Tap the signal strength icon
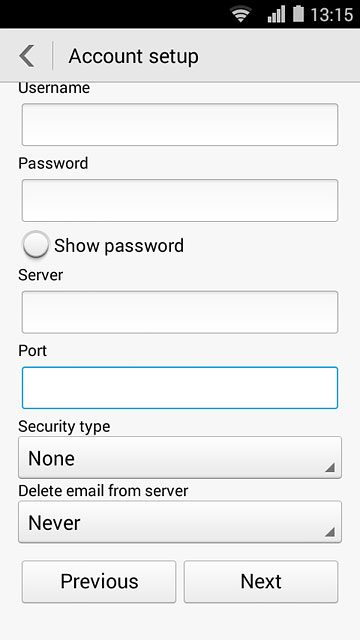Viewport: 360px width, 640px height. point(276,14)
